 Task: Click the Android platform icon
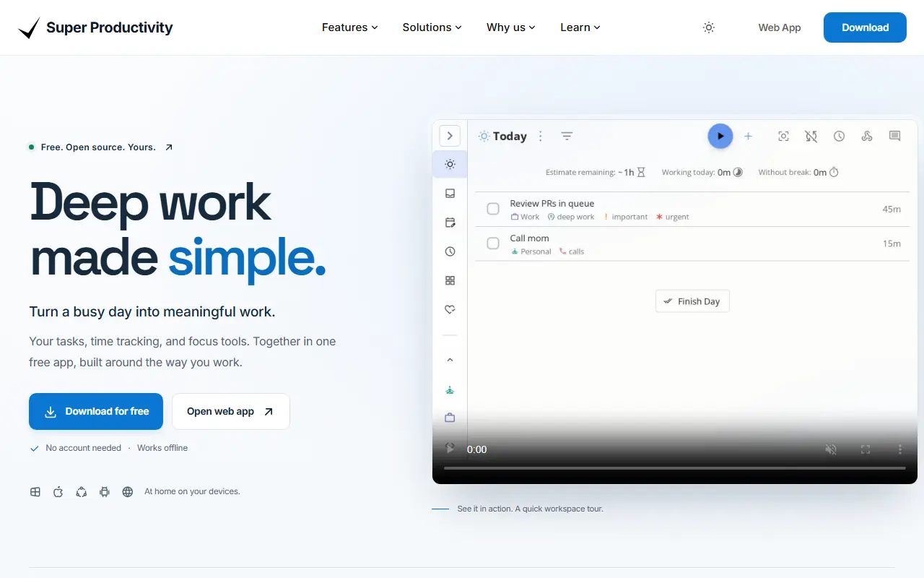(105, 492)
